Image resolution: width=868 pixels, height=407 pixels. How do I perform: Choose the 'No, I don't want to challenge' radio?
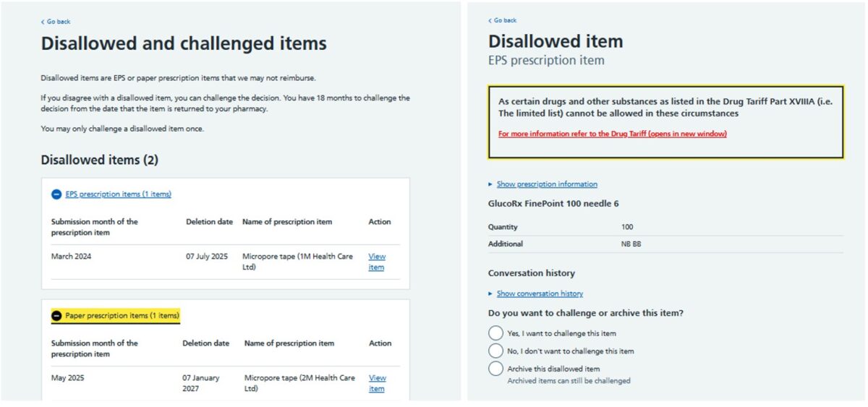(495, 351)
